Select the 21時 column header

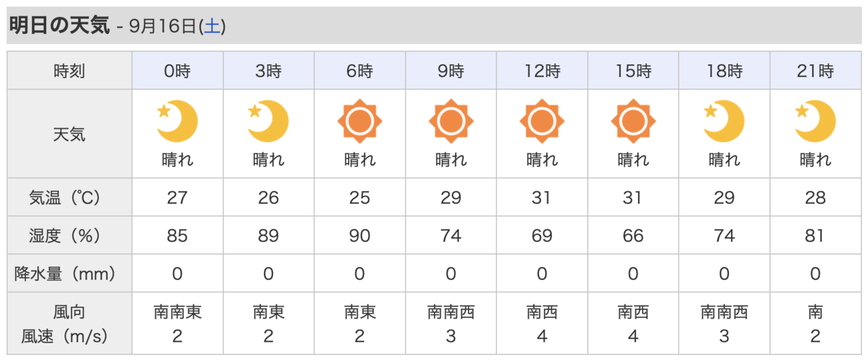[815, 71]
